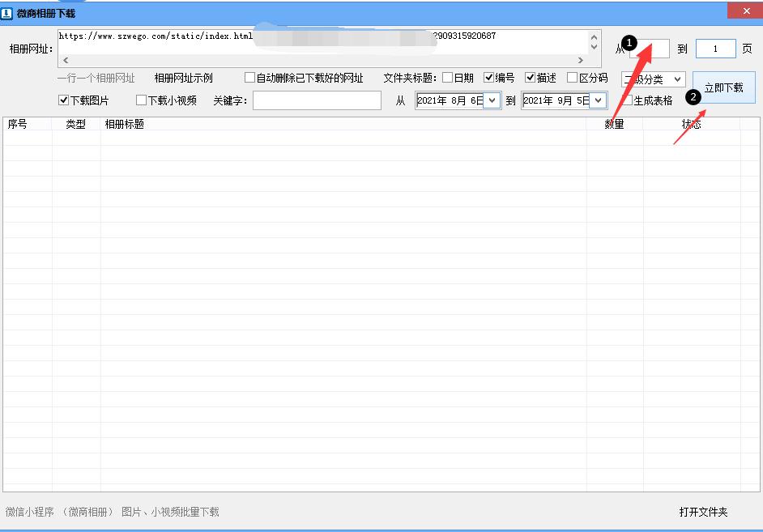Click the horizontal scroll left arrow
The height and width of the screenshot is (532, 763).
[x=65, y=61]
